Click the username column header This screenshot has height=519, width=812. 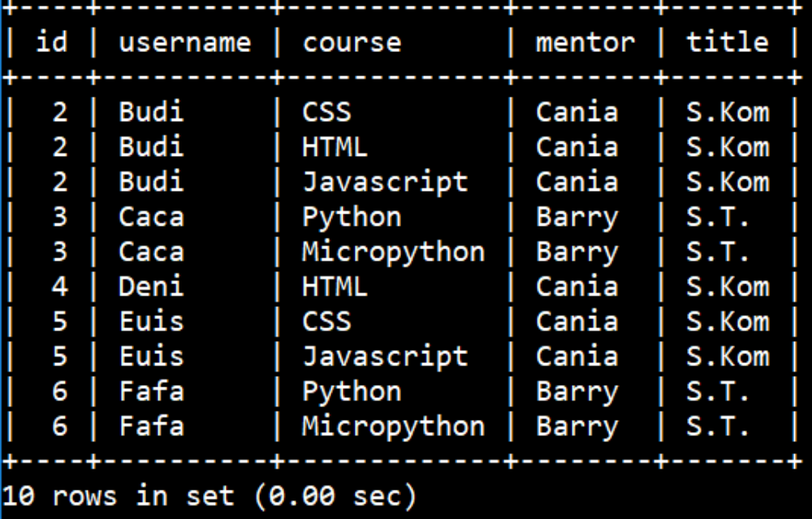click(x=185, y=42)
